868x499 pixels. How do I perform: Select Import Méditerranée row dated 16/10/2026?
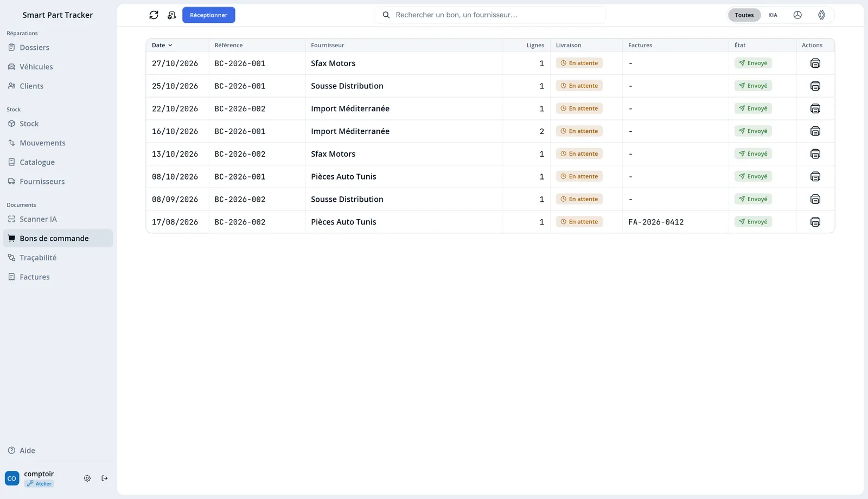[490, 131]
